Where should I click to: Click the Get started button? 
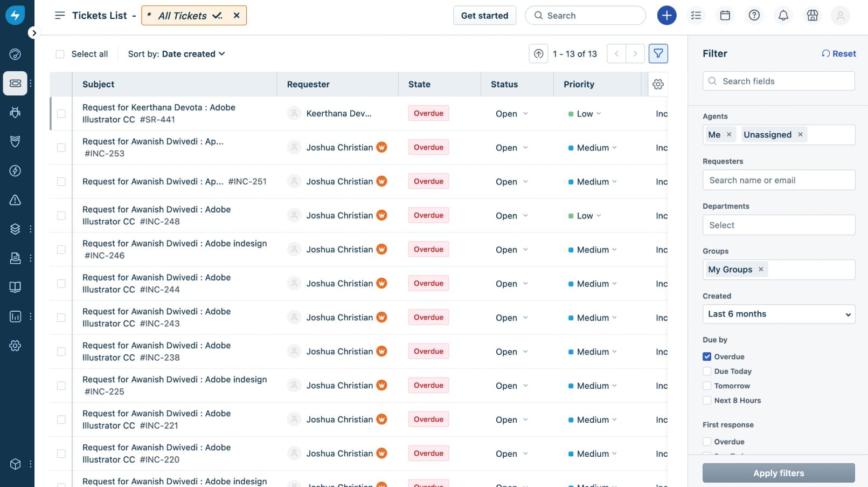click(484, 15)
